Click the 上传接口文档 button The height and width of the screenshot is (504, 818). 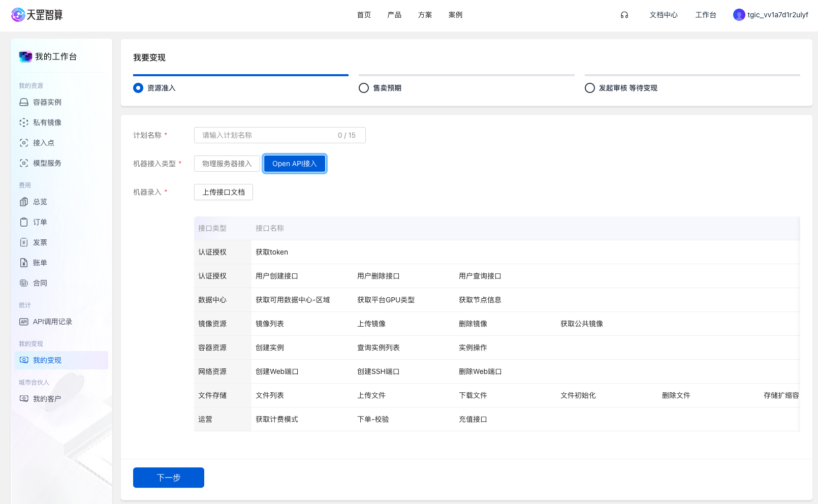pos(224,192)
